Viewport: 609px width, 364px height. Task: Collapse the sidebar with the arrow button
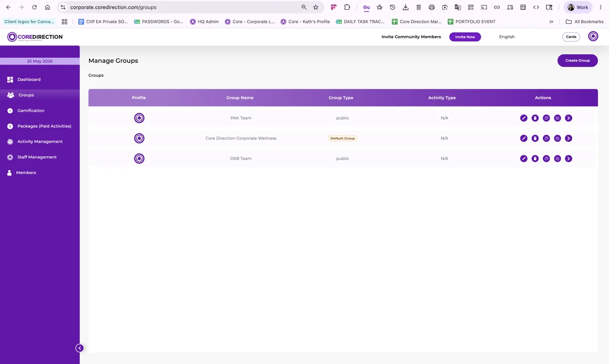pos(80,348)
